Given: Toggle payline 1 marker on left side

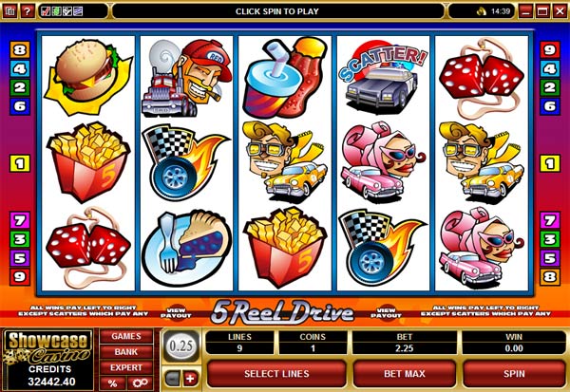Looking at the screenshot, I should coord(20,163).
